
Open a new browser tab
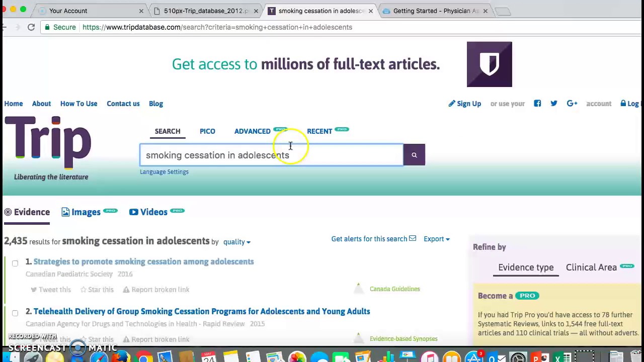[503, 11]
